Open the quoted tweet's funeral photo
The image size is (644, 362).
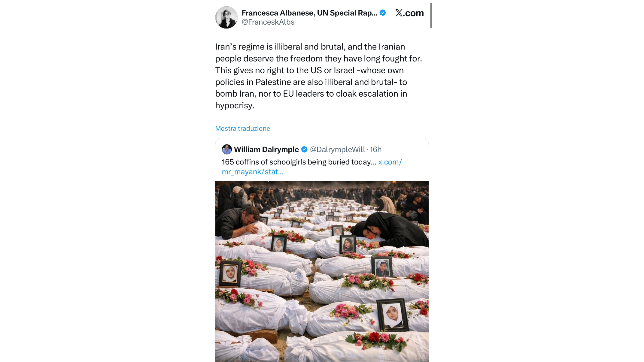click(322, 271)
